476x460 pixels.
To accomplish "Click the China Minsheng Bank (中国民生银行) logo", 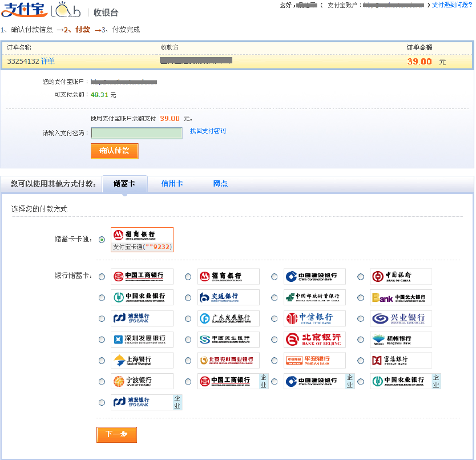I will pos(228,340).
